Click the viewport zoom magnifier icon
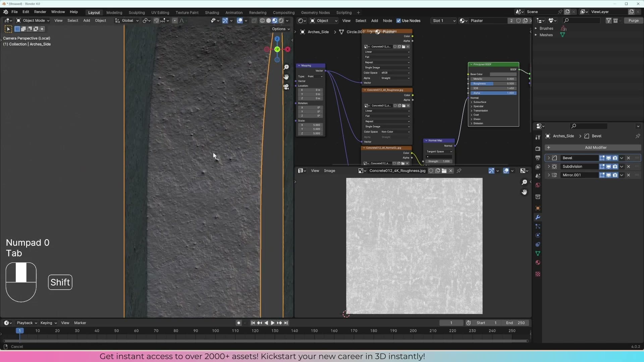 286,67
